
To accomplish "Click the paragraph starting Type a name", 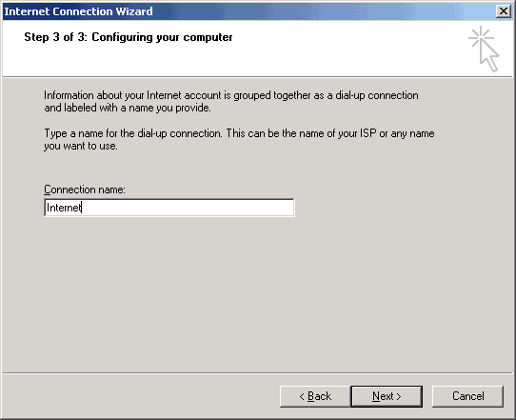I will [x=239, y=140].
